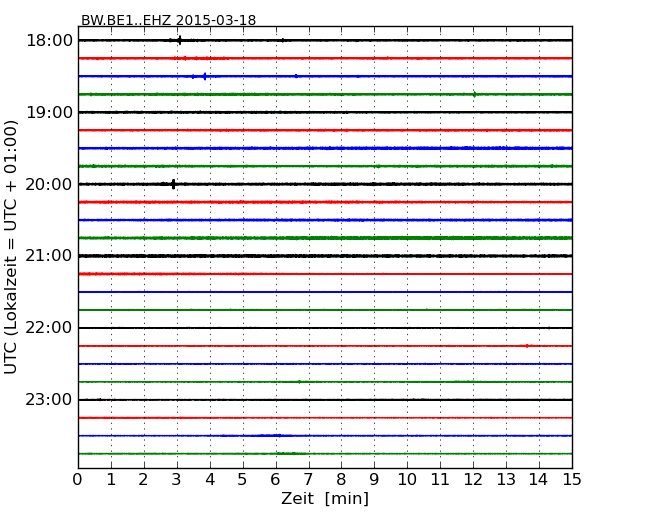Click the black spike on the 20:00 trace
Image resolution: width=650 pixels, height=520 pixels.
point(173,184)
